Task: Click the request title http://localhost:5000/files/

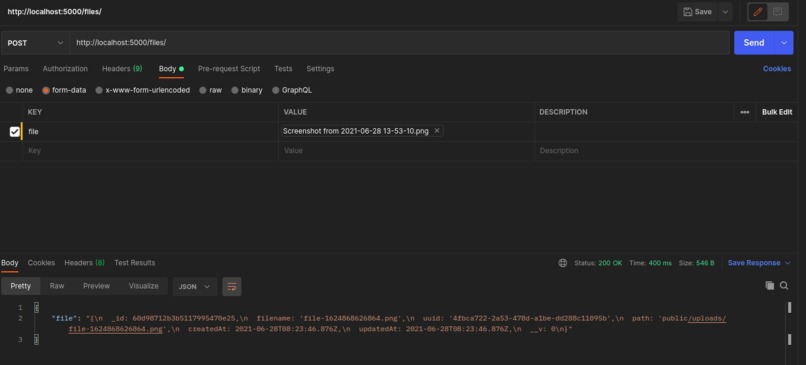Action: [x=54, y=12]
